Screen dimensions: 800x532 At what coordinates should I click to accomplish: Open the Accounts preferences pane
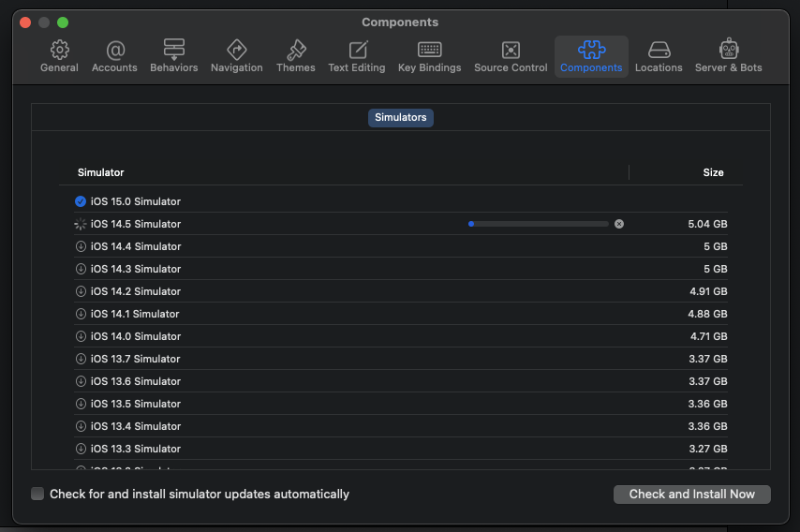coord(114,56)
